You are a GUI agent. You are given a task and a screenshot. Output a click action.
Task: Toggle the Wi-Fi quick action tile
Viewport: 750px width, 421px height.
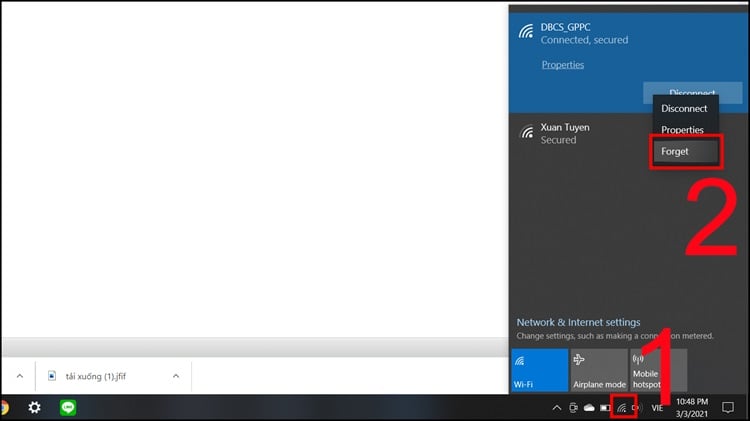click(538, 370)
